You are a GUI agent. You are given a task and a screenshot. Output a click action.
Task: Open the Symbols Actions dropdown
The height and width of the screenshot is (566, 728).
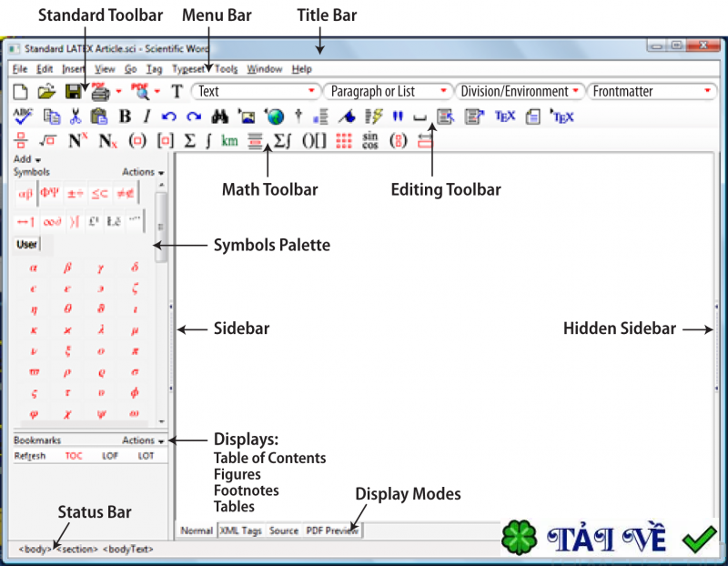coord(143,172)
